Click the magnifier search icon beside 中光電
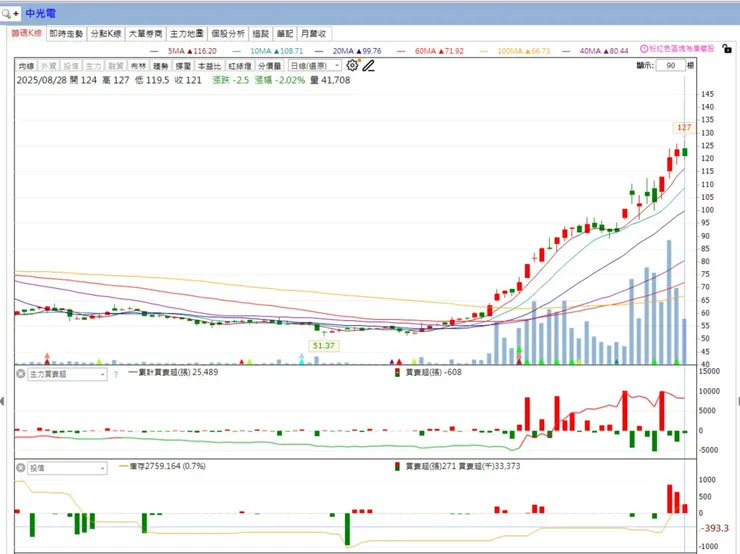The height and width of the screenshot is (554, 740). 7,14
